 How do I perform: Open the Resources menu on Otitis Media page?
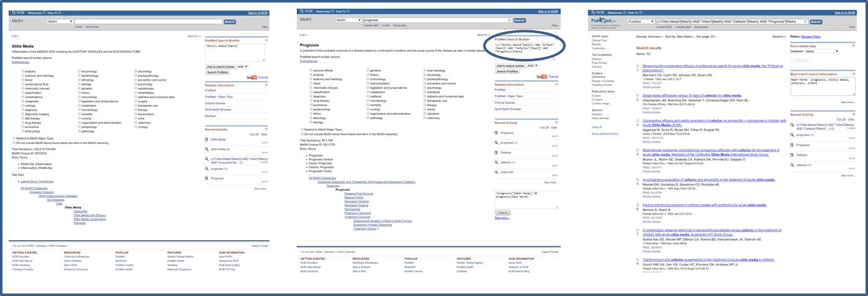click(36, 12)
